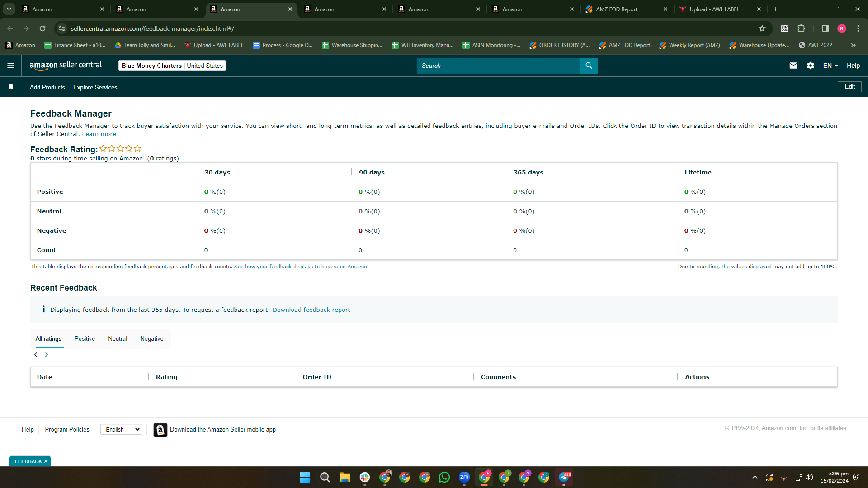Go to previous feedback page arrow
Viewport: 868px width, 488px height.
click(x=36, y=355)
